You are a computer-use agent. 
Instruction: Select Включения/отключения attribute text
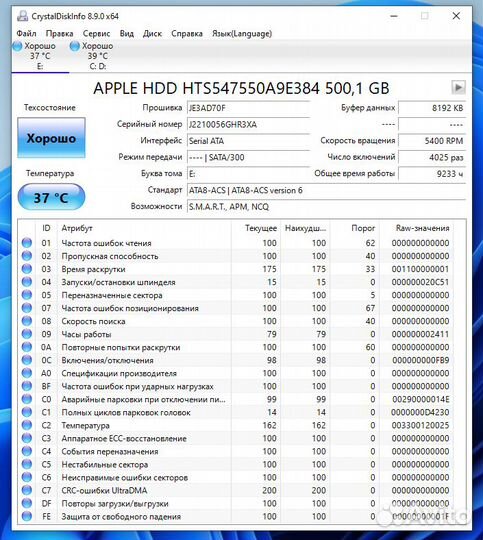[107, 361]
